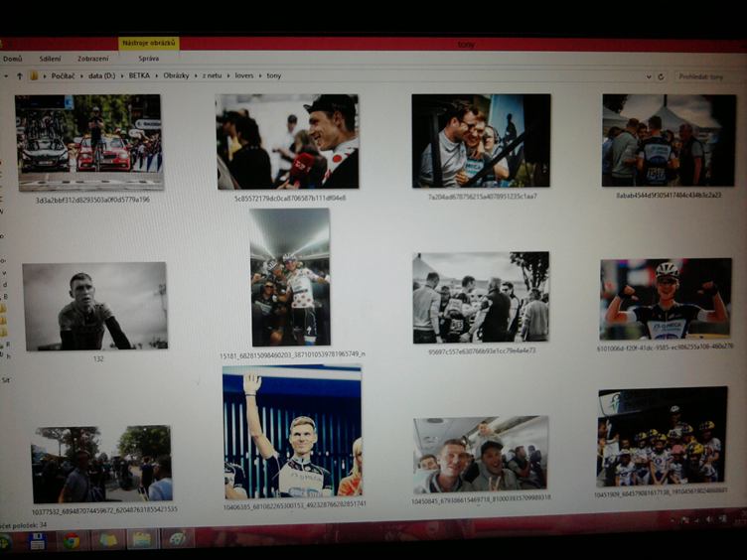Click the file name beginning 15181_682815098460203
This screenshot has height=560, width=747.
[x=292, y=354]
